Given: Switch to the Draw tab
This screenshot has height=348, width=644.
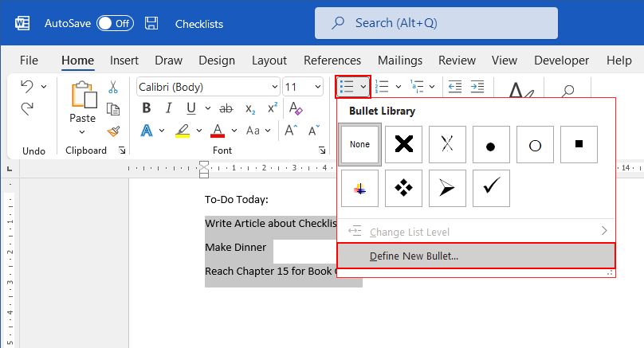Looking at the screenshot, I should (168, 61).
